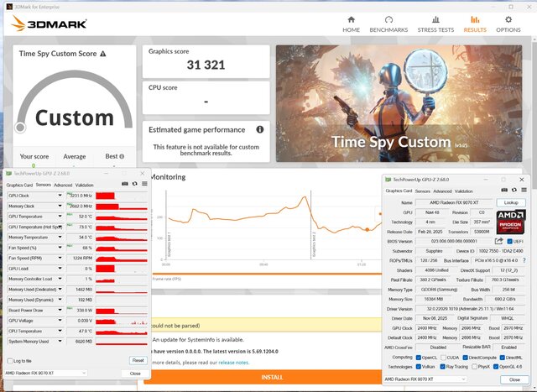Toggle the UEFI checkbox

pos(510,241)
